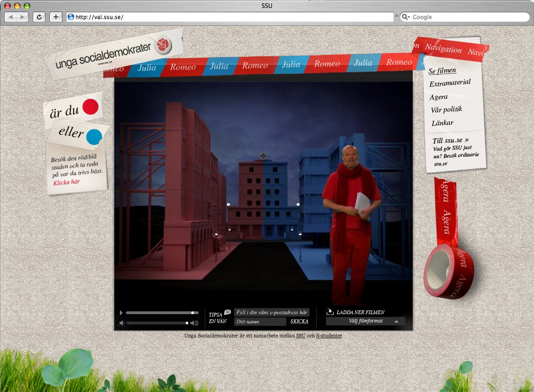Follow the SSU link in the footer text
Screen dimensions: 534x392
coord(301,336)
